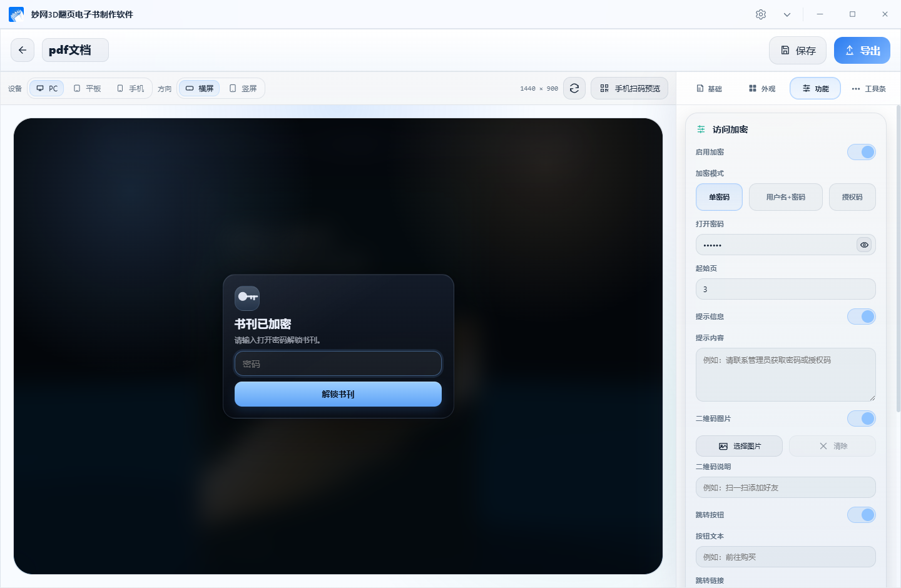Toggle the 提示信息 switch
Viewport: 901px width, 588px height.
pos(862,317)
